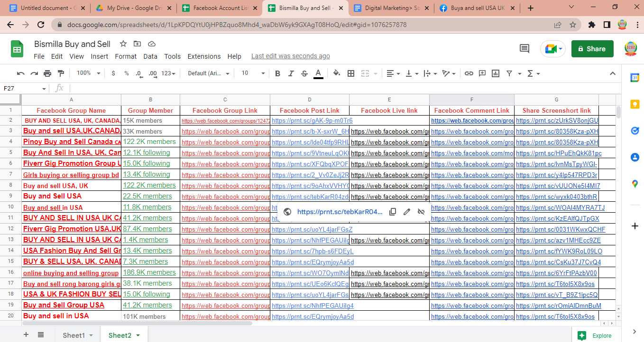Increase decimal places icon
The width and height of the screenshot is (644, 342).
[x=153, y=73]
